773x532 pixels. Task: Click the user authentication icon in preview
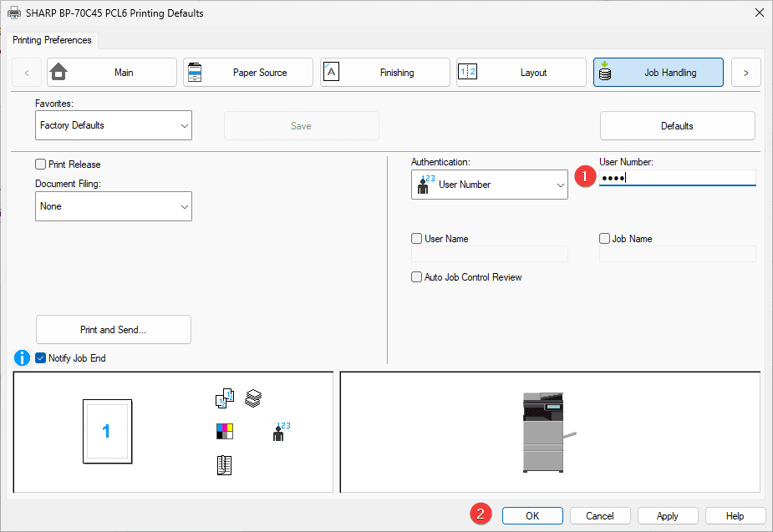[x=280, y=432]
